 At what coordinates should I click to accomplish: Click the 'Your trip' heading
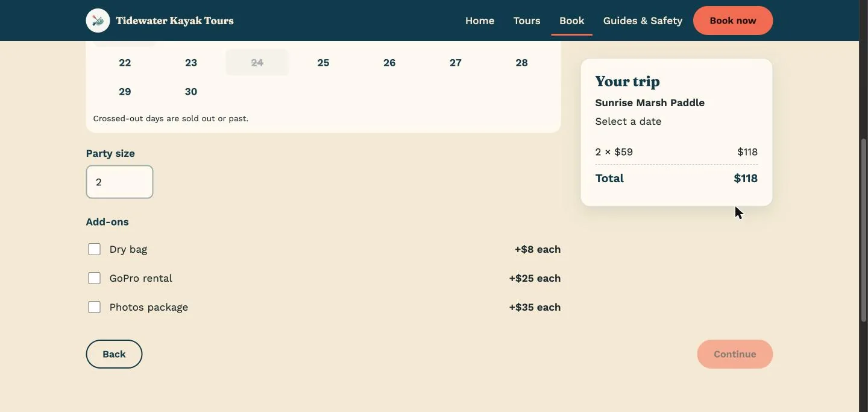(x=627, y=81)
